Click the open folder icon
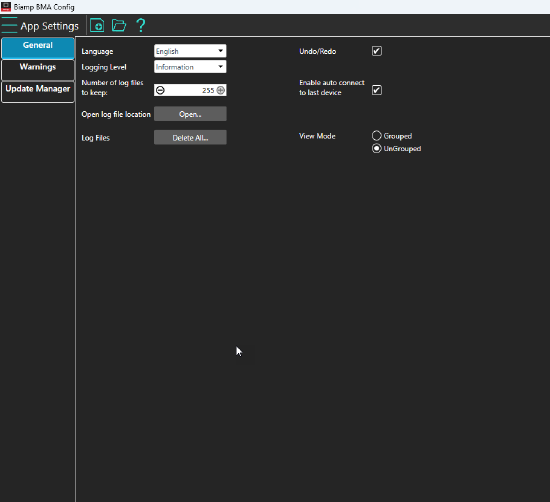The image size is (550, 502). pos(119,25)
